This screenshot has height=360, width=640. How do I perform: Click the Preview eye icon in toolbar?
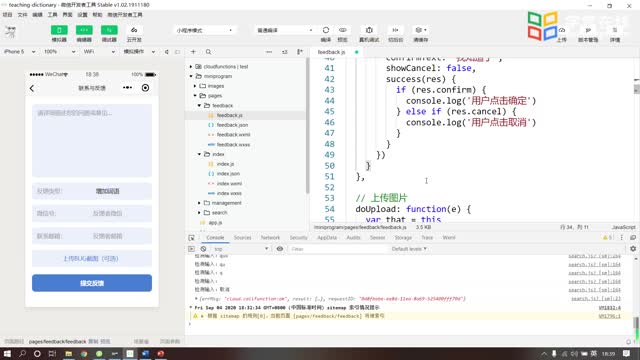[342, 30]
